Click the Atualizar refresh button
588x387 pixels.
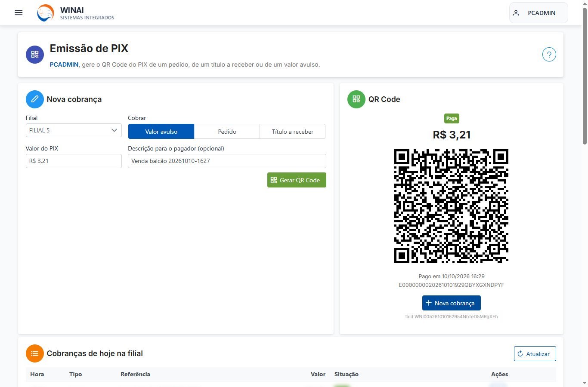535,354
